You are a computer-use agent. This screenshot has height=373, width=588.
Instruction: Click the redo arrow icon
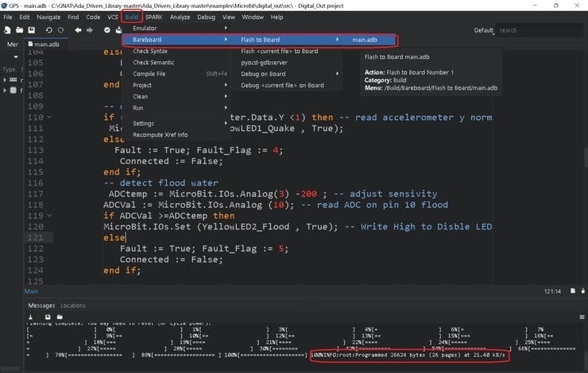(x=60, y=30)
